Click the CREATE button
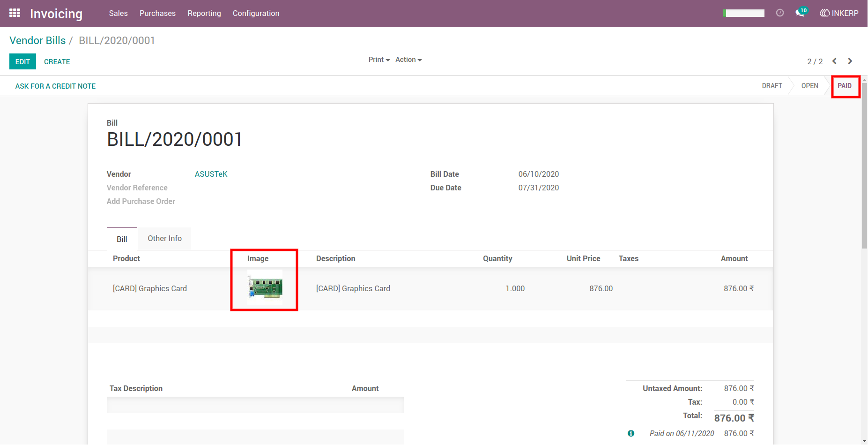868x445 pixels. coord(57,62)
